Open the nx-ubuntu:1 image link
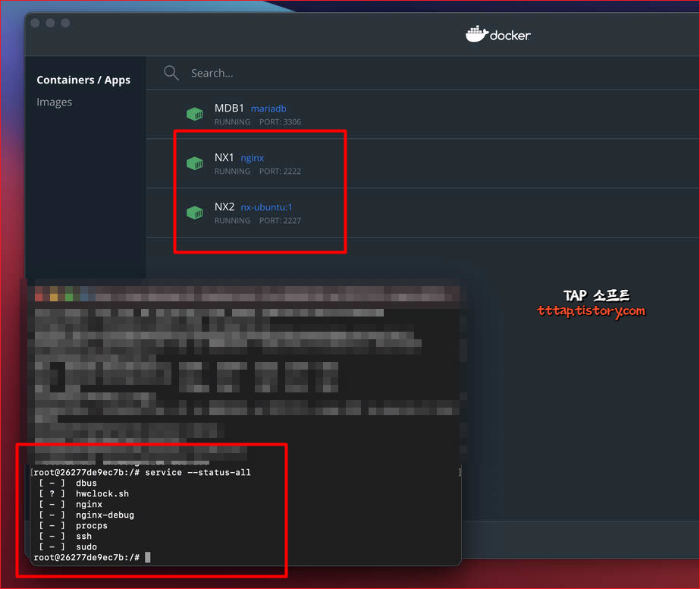The image size is (700, 589). (x=266, y=207)
